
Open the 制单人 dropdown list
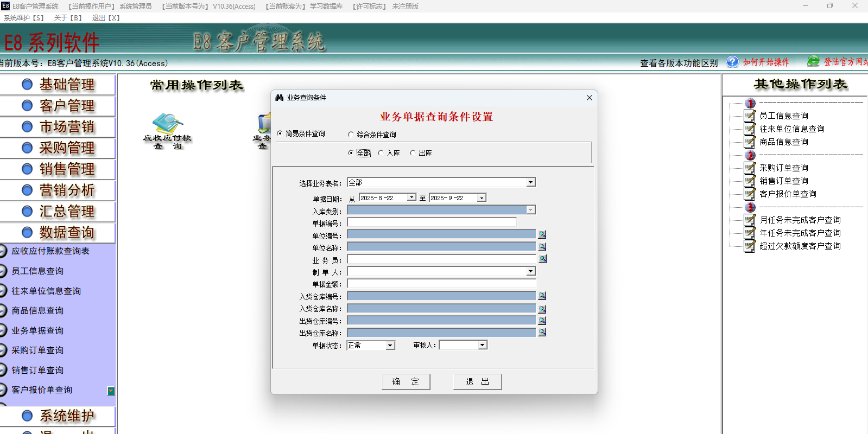click(531, 271)
